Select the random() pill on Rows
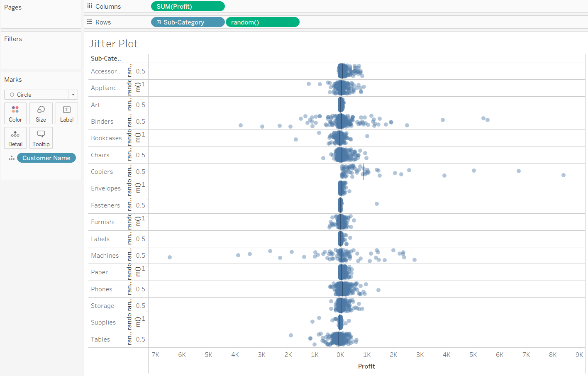Viewport: 588px width, 376px height. (x=263, y=22)
